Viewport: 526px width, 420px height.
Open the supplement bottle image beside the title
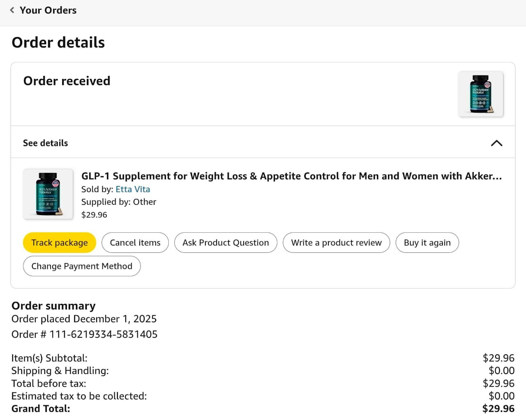48,194
